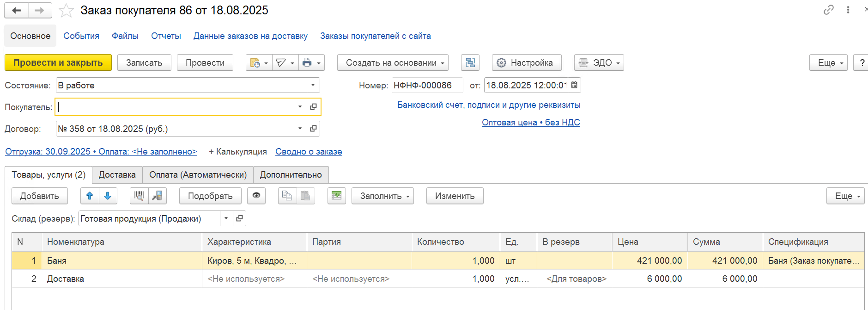Click the Провести и закрыть button
The height and width of the screenshot is (310, 868).
coord(58,62)
